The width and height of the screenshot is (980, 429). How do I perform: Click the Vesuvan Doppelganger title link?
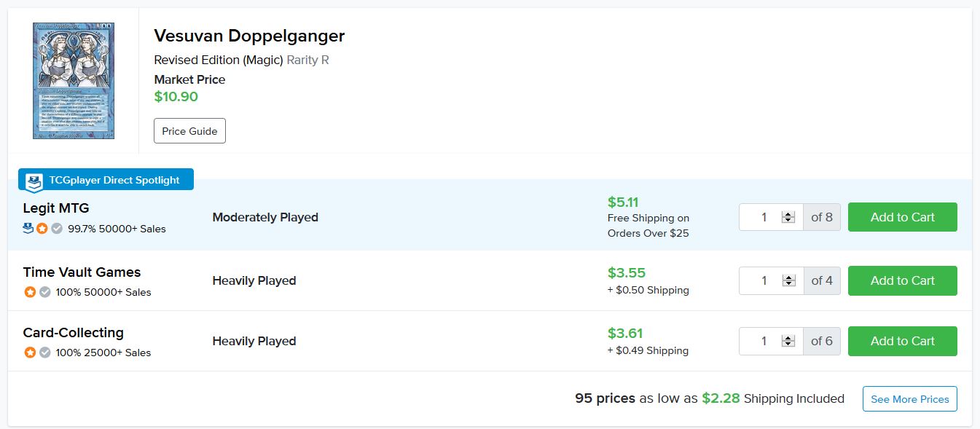pyautogui.click(x=249, y=36)
